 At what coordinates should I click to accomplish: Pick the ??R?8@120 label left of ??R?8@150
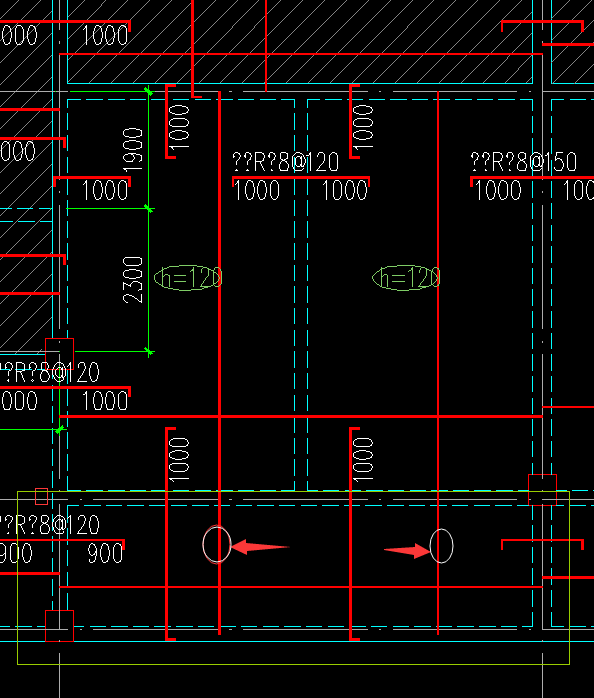tap(285, 162)
